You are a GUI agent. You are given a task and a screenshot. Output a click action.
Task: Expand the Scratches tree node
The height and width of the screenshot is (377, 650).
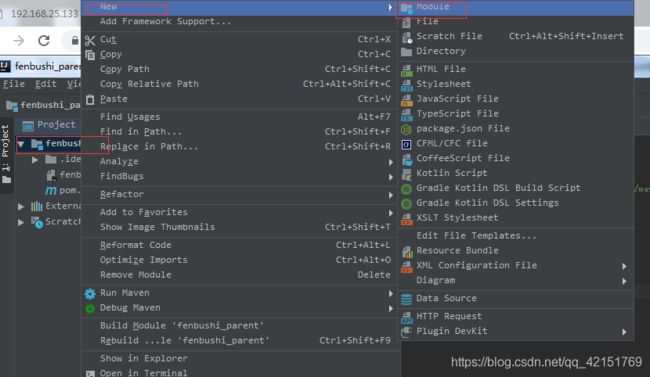[21, 222]
